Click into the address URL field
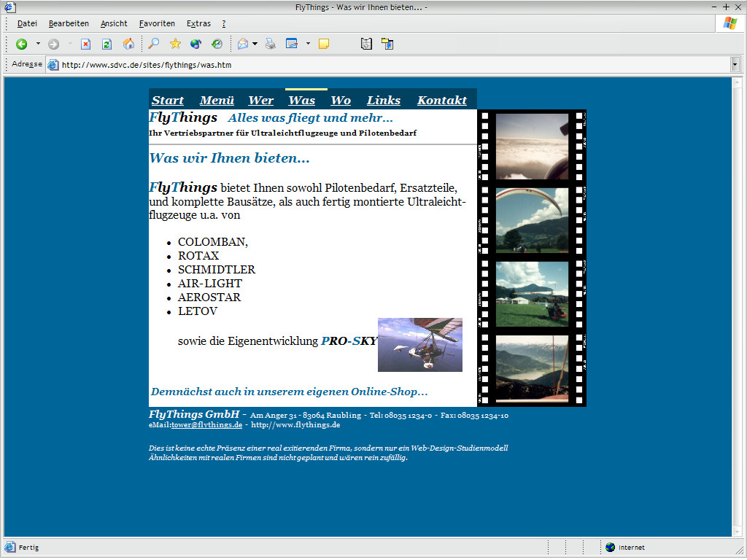The height and width of the screenshot is (560, 747). [x=394, y=65]
